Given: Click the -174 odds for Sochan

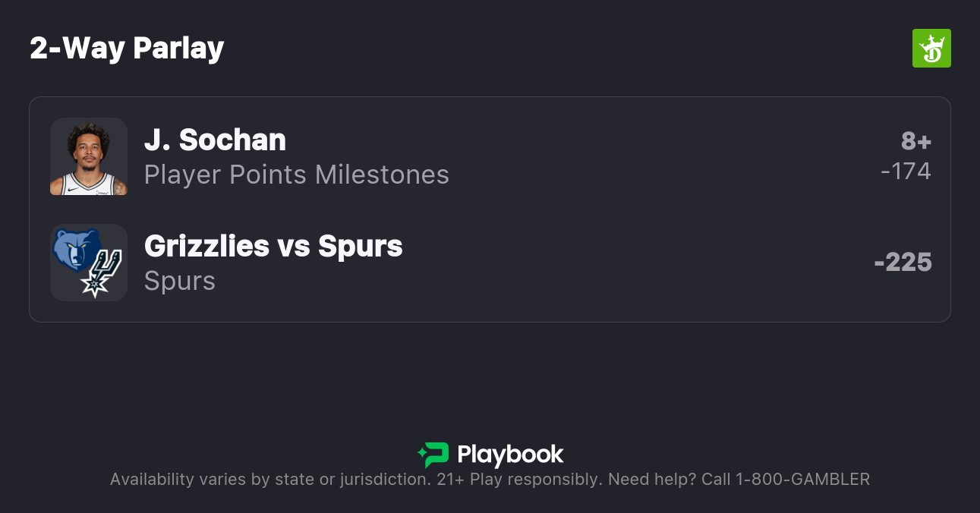Looking at the screenshot, I should pos(906,172).
